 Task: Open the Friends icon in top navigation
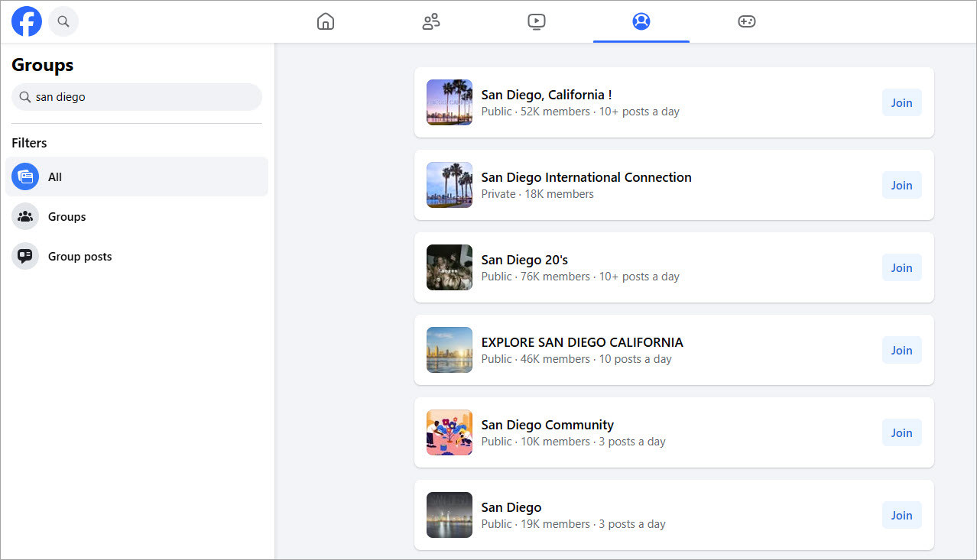[x=431, y=21]
